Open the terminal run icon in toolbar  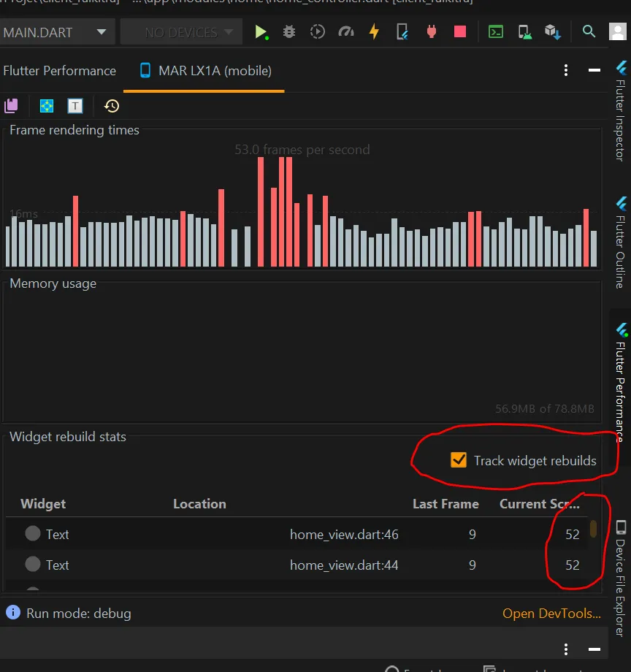coord(496,31)
